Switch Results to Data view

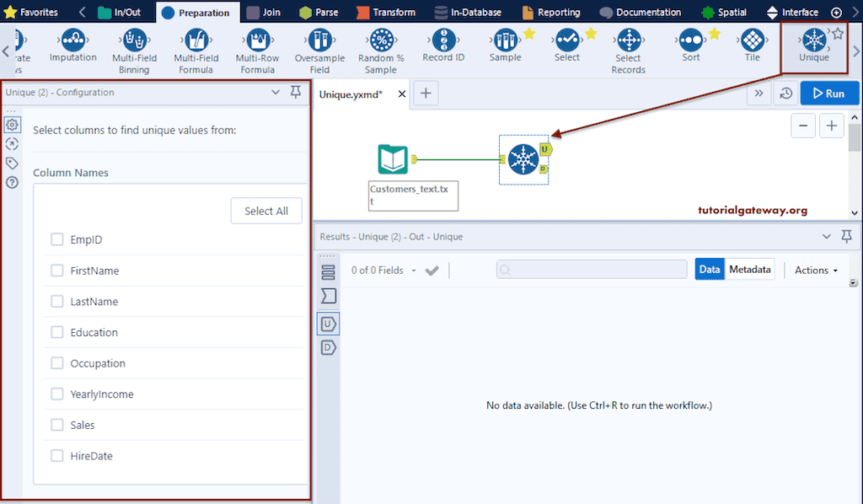[x=710, y=269]
